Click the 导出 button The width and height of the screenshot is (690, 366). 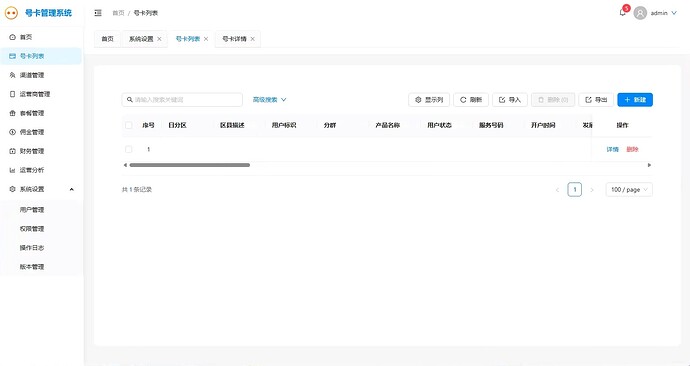point(596,100)
